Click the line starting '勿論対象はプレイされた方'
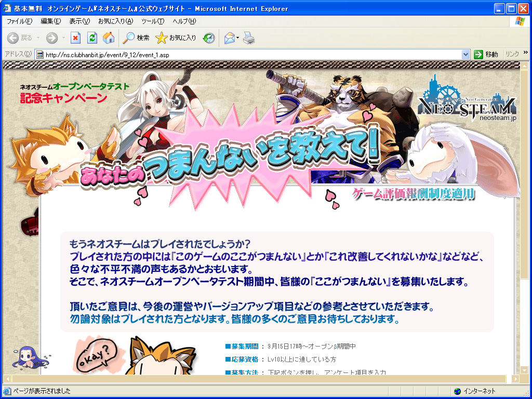This screenshot has width=532, height=399. 234,319
